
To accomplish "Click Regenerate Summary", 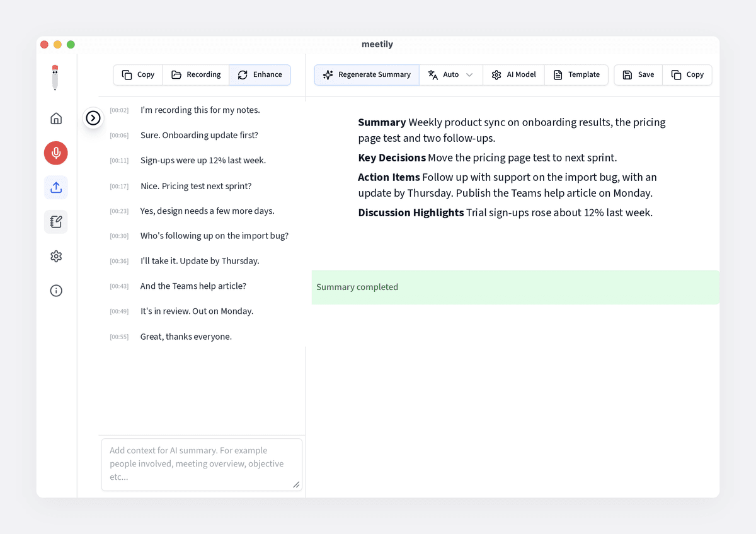I will (367, 74).
